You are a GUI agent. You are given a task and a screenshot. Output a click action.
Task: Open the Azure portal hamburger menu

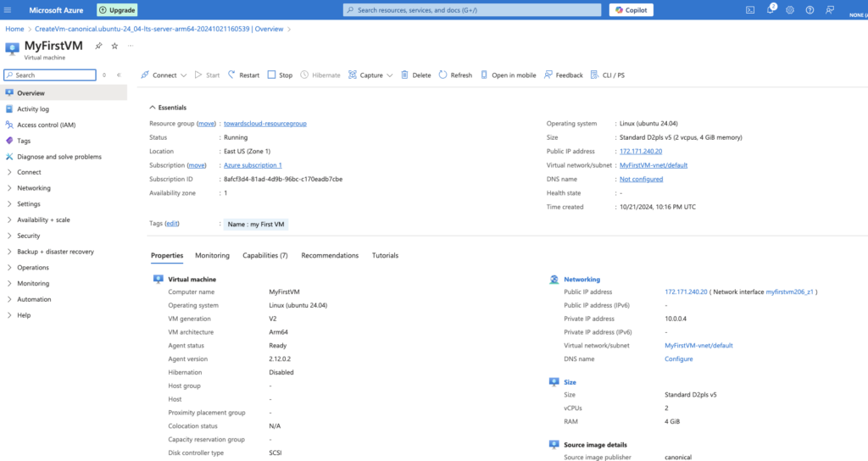tap(8, 10)
